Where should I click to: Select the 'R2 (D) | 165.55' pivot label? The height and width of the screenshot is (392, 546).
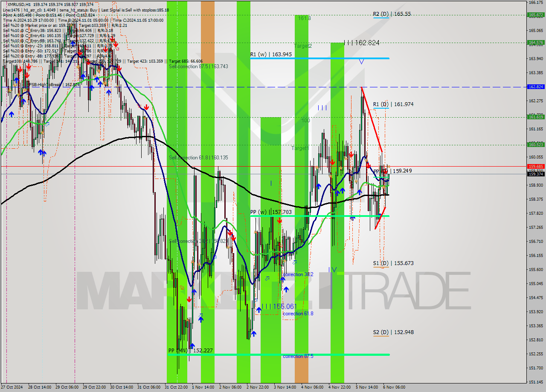pyautogui.click(x=392, y=14)
